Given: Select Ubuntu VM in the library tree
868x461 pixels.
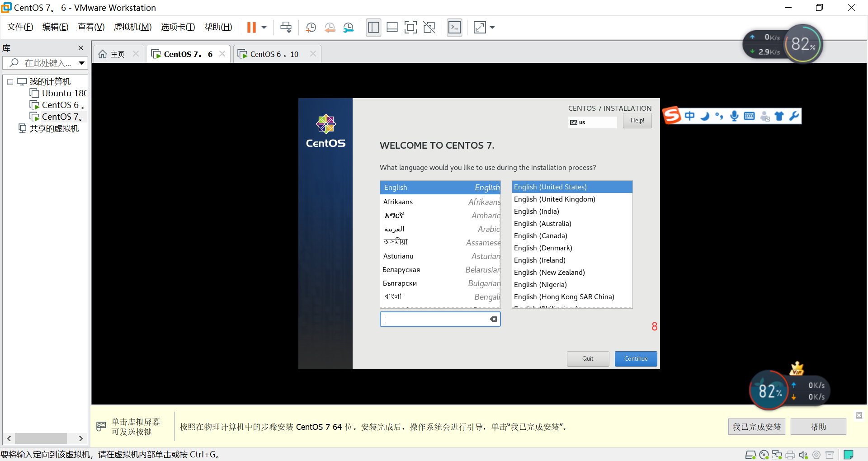Looking at the screenshot, I should coord(58,93).
